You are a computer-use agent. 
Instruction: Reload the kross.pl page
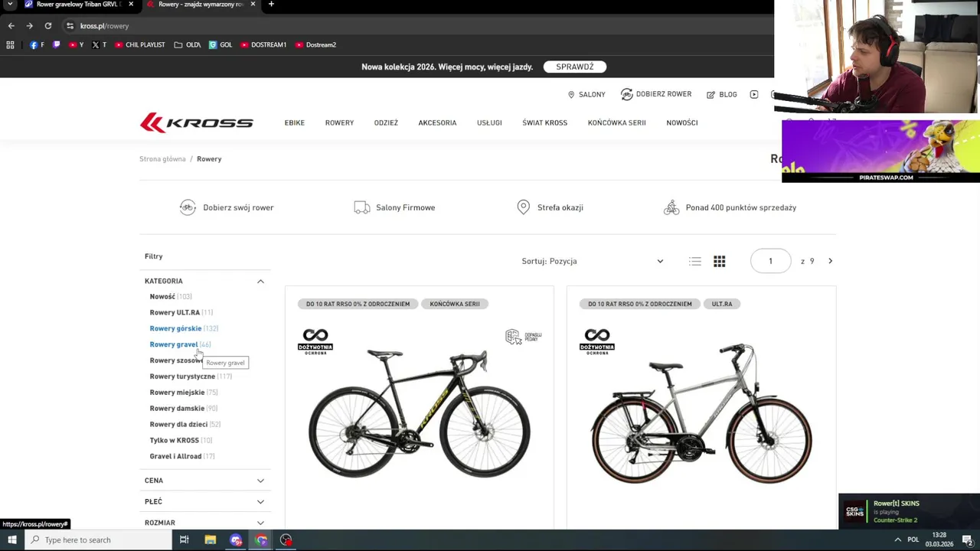[47, 26]
